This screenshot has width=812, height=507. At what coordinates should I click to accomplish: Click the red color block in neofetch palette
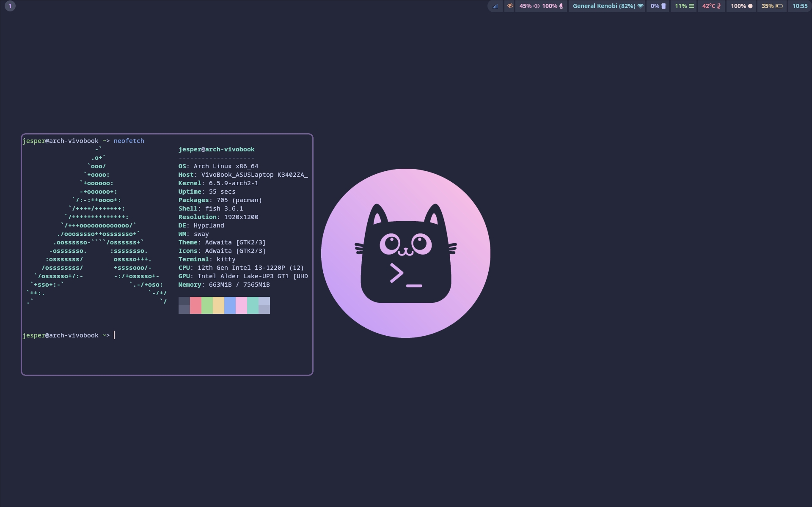pyautogui.click(x=195, y=305)
